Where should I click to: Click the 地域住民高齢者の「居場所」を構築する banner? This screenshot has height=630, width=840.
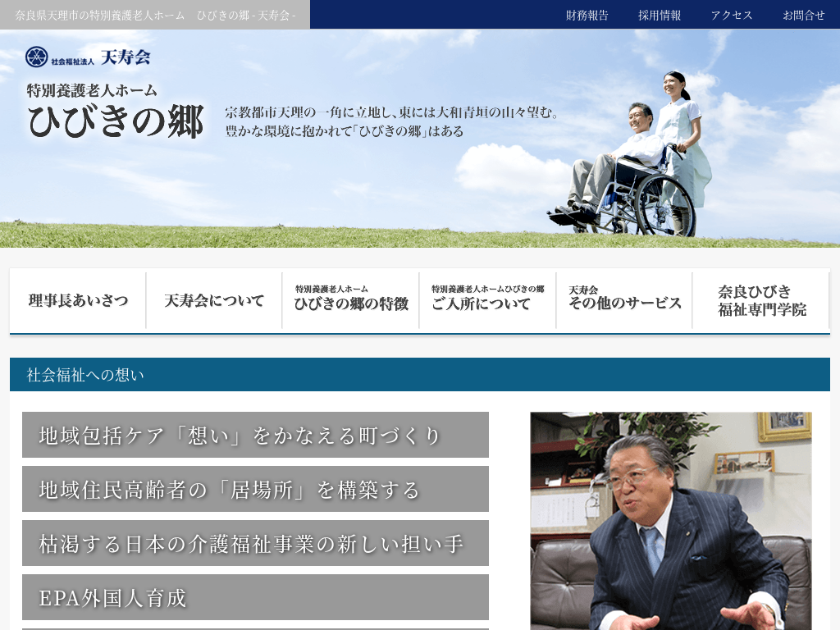point(256,489)
